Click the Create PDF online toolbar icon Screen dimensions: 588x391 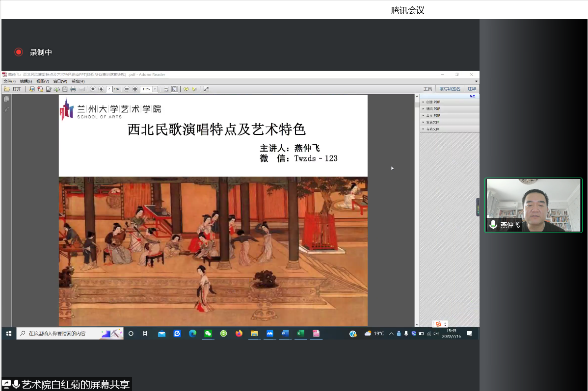coord(32,89)
